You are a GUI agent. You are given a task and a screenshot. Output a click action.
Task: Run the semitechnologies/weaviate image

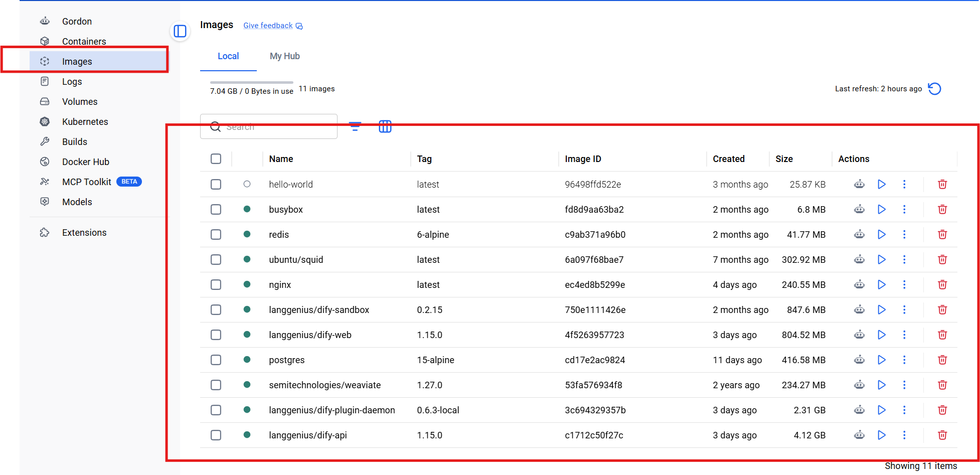click(x=881, y=385)
